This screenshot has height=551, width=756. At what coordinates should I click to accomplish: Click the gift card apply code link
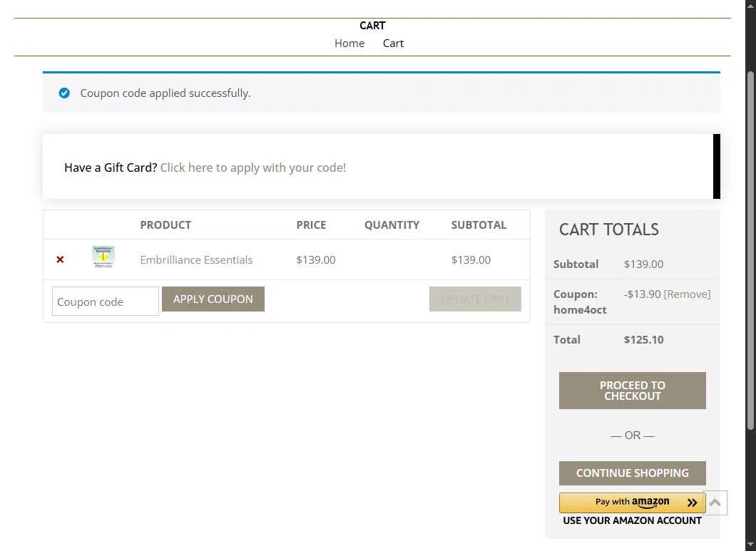253,168
